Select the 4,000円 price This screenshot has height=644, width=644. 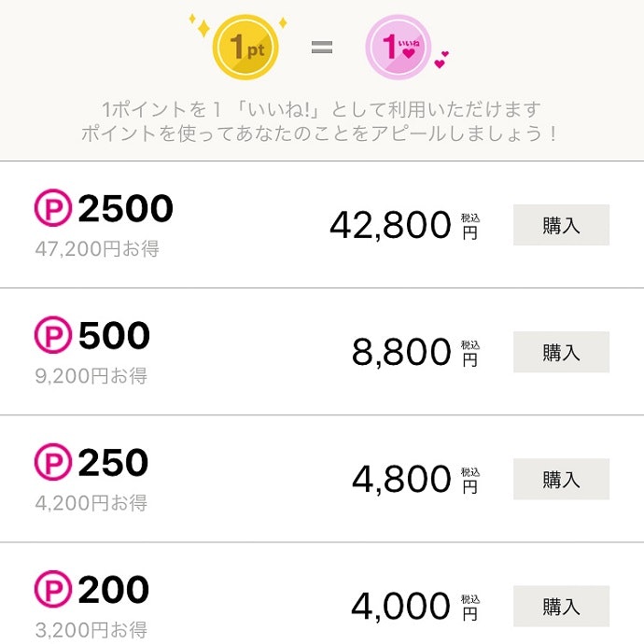[414, 606]
